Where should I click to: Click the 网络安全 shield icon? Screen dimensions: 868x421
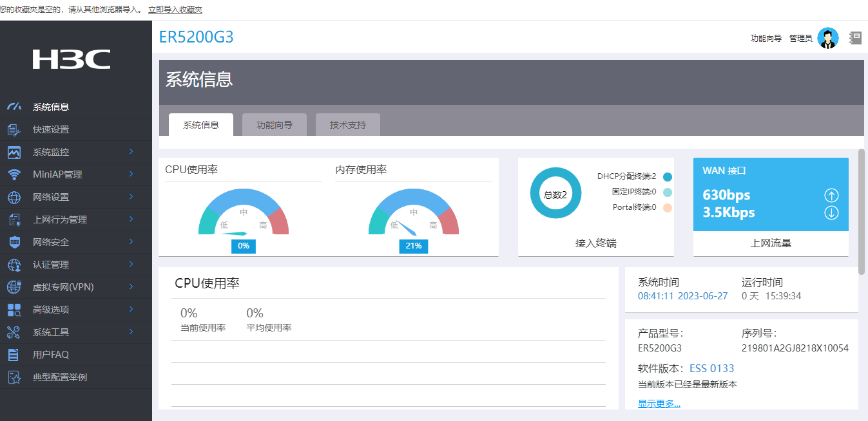click(x=14, y=242)
